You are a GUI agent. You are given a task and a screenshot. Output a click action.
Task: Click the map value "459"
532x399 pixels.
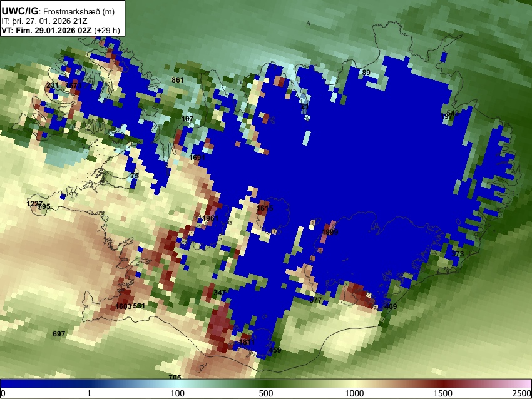(x=275, y=350)
